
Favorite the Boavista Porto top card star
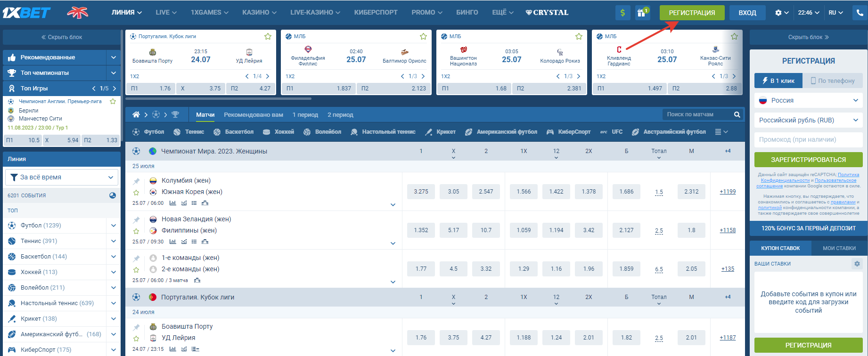point(268,36)
